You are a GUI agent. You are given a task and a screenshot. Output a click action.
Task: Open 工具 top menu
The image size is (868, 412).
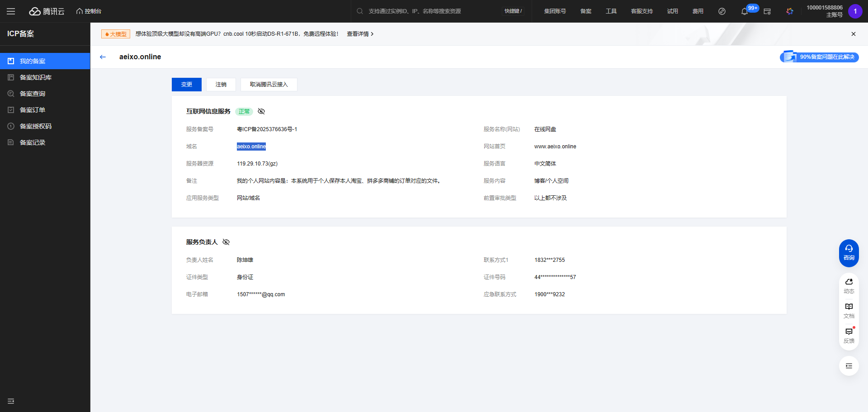tap(611, 11)
